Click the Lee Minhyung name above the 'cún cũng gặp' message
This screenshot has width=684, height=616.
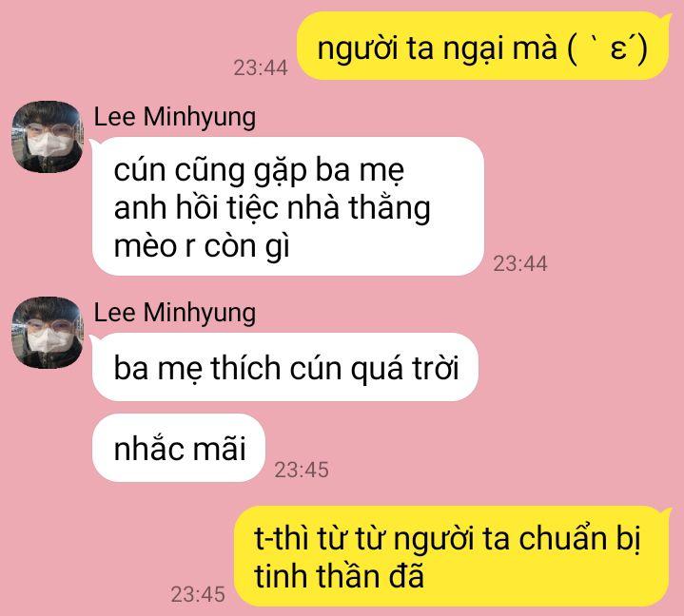pyautogui.click(x=175, y=117)
